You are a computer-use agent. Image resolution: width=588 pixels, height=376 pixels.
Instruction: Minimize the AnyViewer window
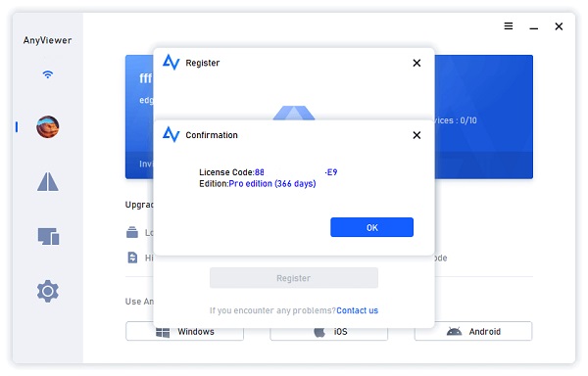(x=534, y=28)
